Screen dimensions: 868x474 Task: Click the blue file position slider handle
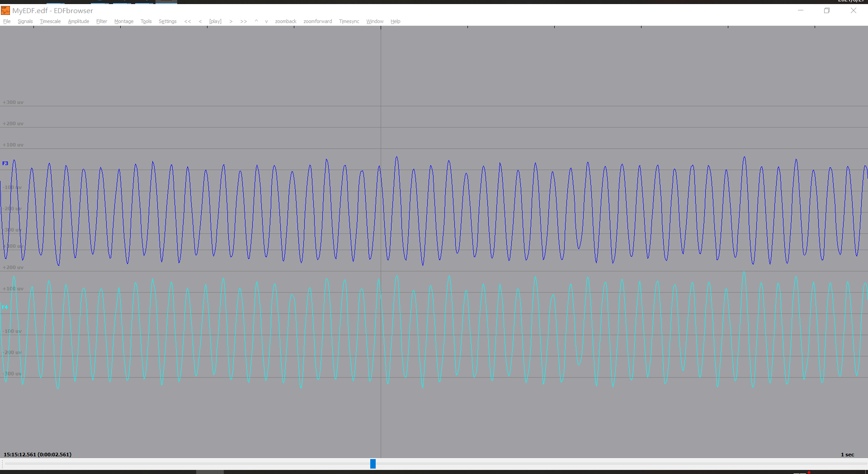pos(373,464)
